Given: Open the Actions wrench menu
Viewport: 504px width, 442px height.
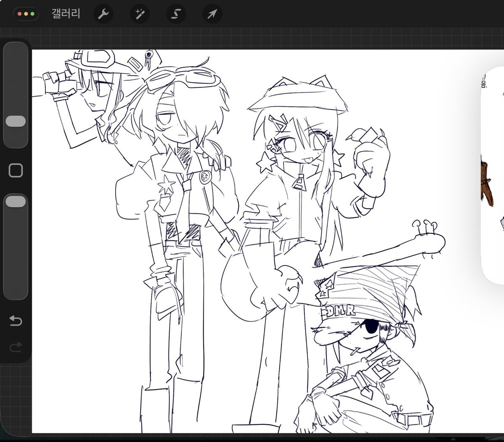Looking at the screenshot, I should [103, 14].
